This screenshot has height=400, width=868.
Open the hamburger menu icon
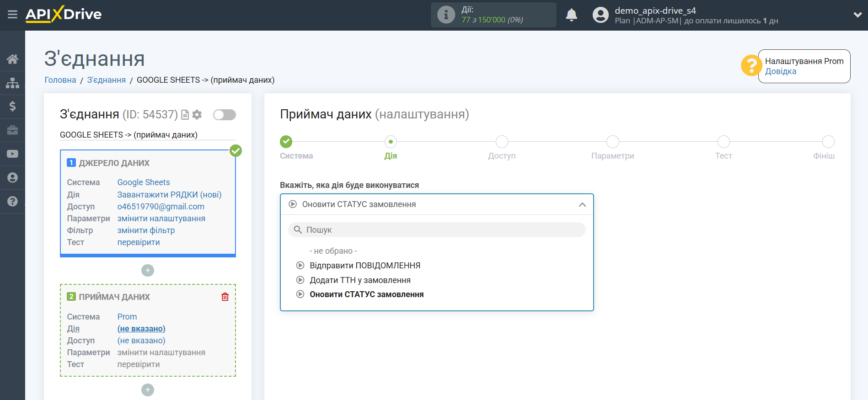[x=12, y=15]
